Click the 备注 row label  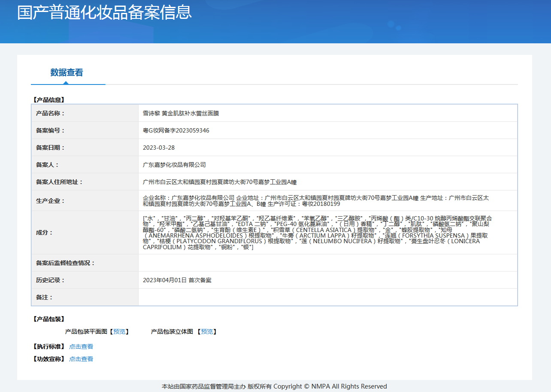click(44, 297)
